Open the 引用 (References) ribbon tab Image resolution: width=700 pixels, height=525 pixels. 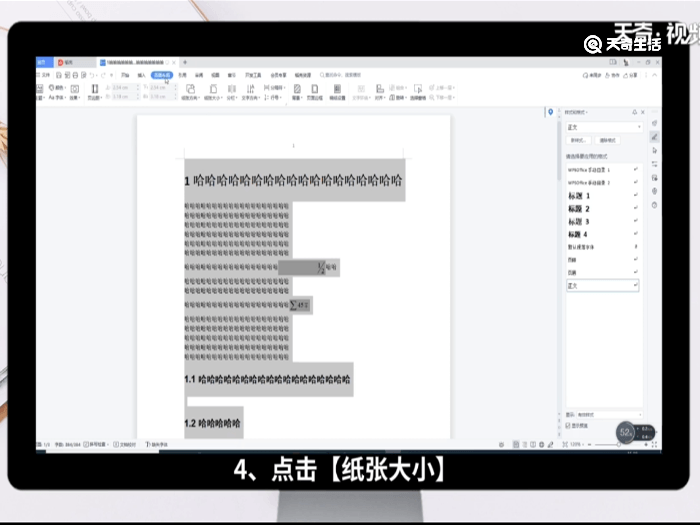pos(183,75)
